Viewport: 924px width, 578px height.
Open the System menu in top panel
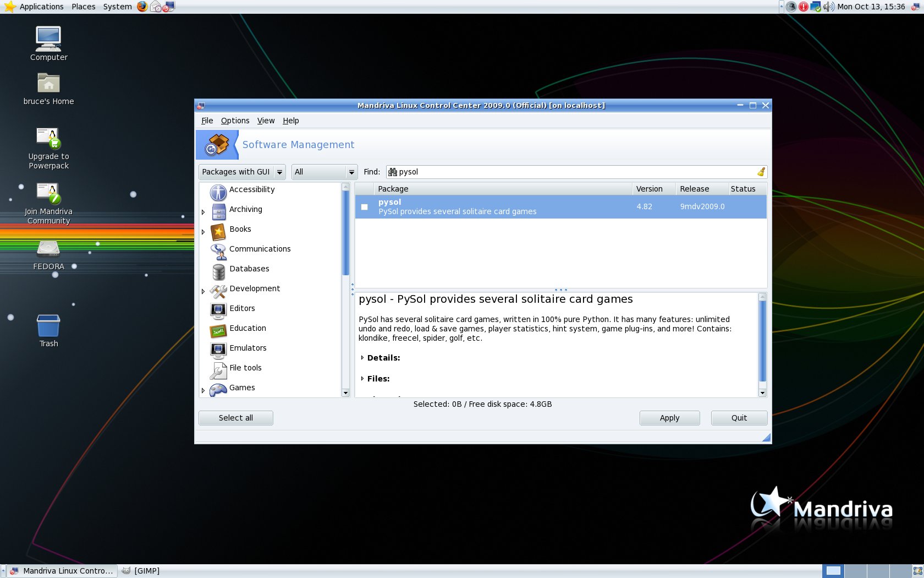(118, 7)
